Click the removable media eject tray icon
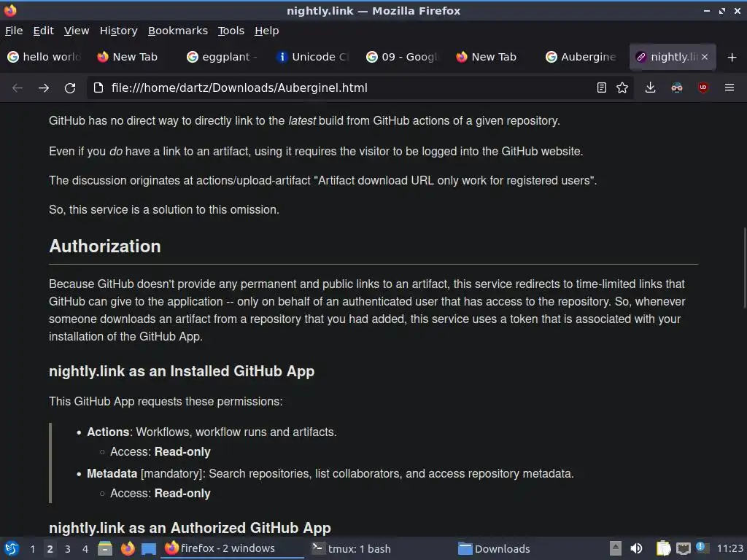The image size is (747, 560). [615, 548]
